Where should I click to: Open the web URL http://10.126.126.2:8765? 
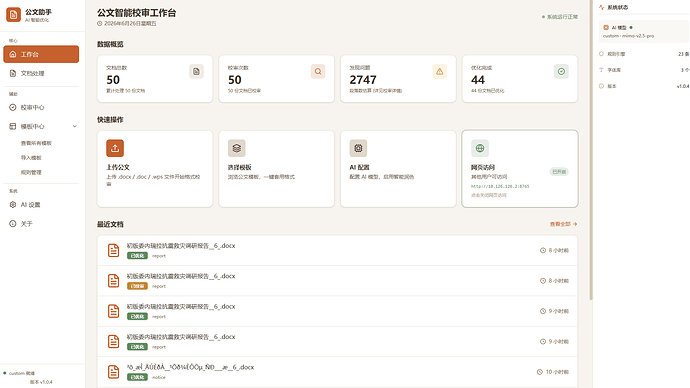tap(500, 187)
